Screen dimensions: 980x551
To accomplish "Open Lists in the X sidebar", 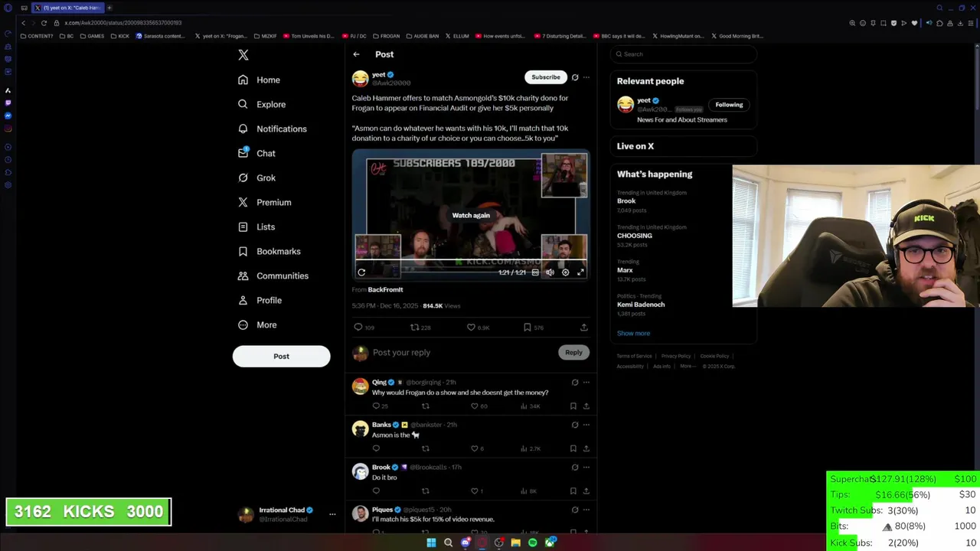I will pos(256,227).
